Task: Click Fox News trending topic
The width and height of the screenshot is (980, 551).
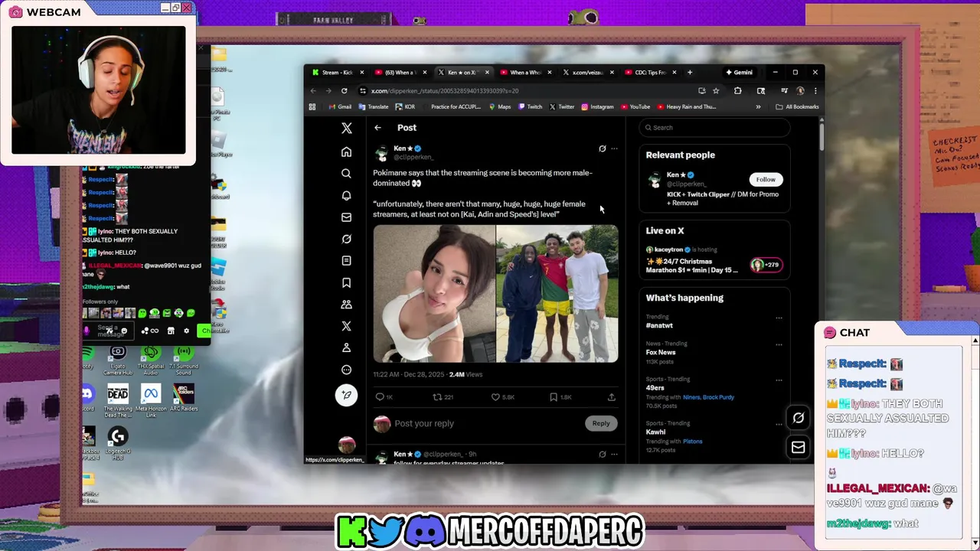Action: click(661, 353)
